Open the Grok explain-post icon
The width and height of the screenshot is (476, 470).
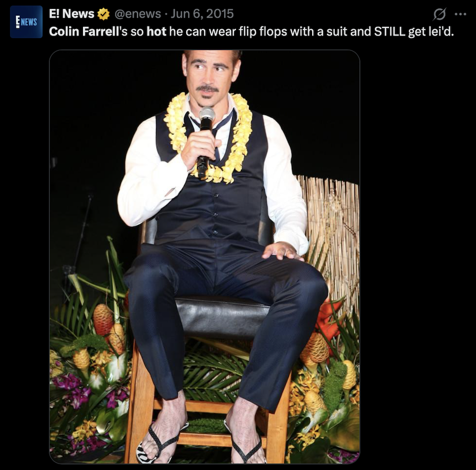(439, 14)
